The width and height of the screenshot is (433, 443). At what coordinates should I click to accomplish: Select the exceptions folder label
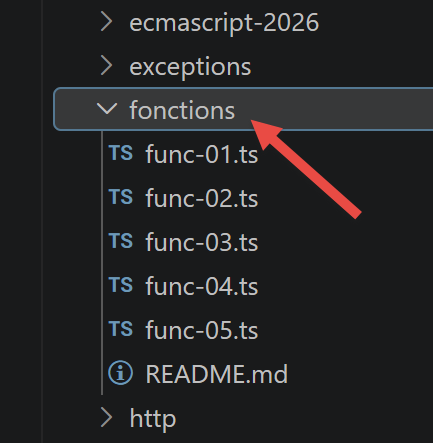coord(190,68)
